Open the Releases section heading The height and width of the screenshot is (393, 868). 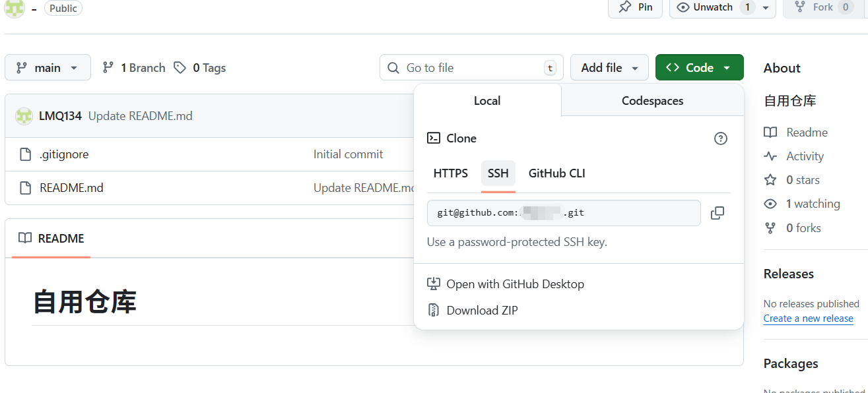(789, 274)
